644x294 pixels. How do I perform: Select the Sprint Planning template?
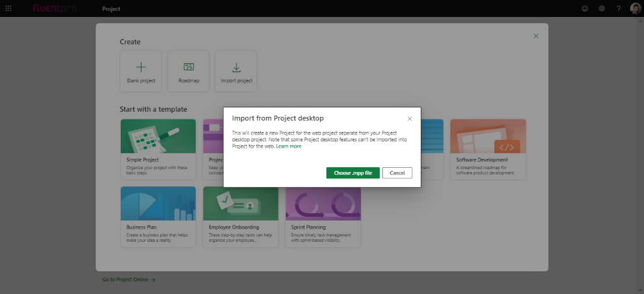click(323, 217)
